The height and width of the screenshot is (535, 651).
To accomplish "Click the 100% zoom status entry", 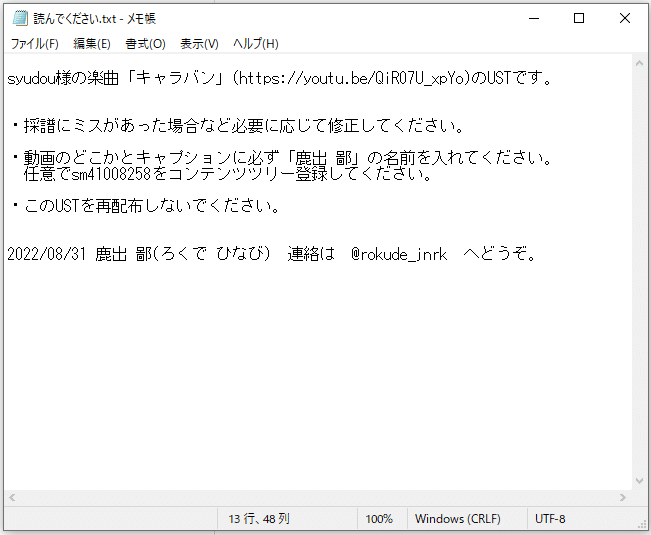I will (x=379, y=519).
